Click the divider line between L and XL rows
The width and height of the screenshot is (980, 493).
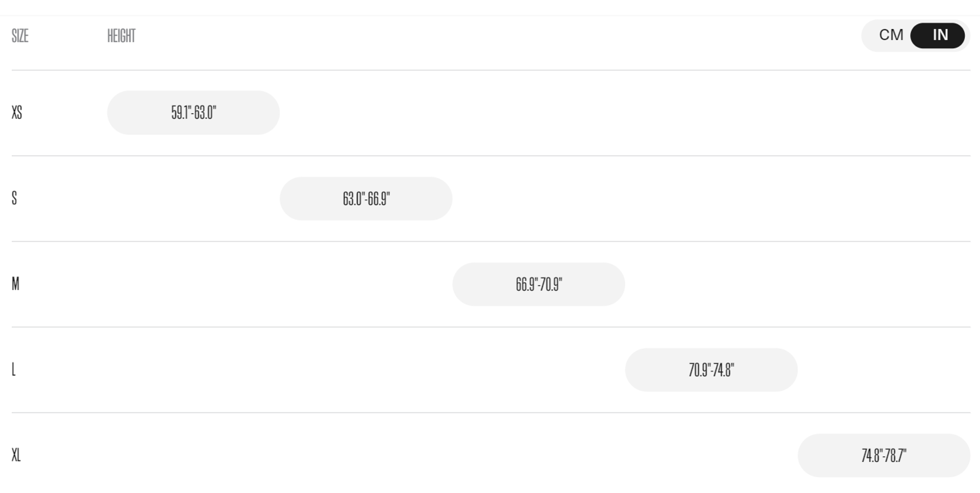pyautogui.click(x=490, y=412)
